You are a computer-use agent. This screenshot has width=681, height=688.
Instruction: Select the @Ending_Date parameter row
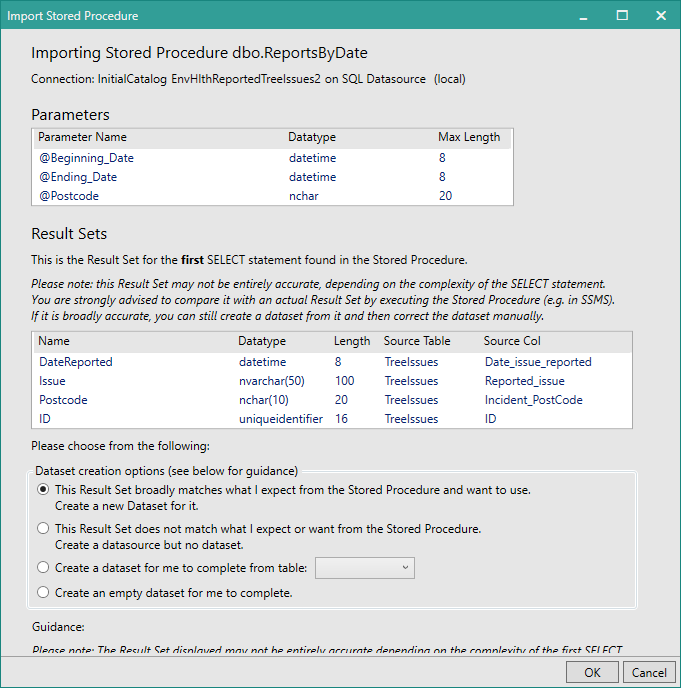(x=272, y=177)
